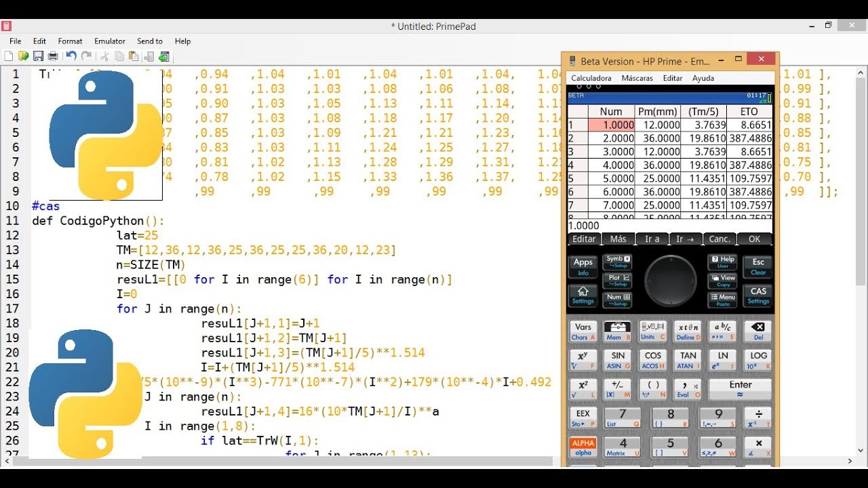
Task: Click the green-arrow Send to emulator icon
Action: (x=163, y=56)
